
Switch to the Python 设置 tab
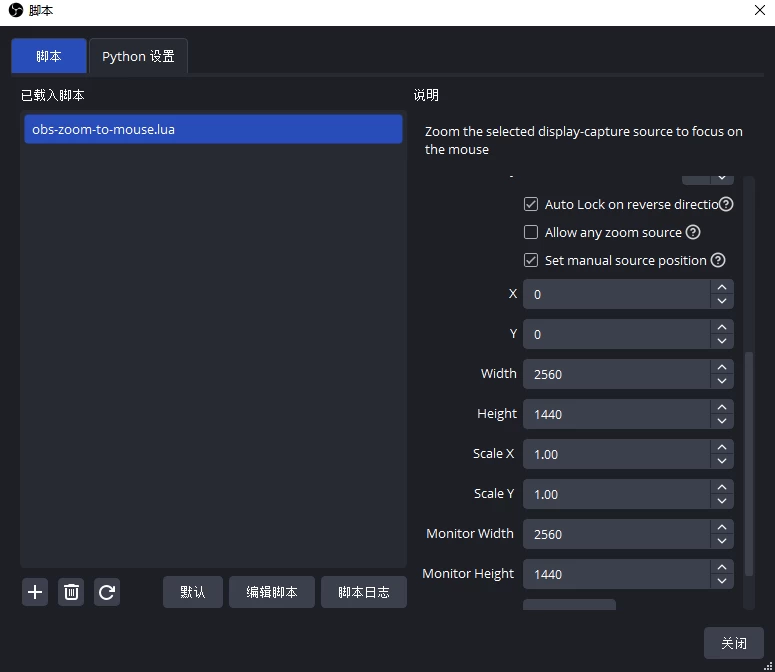coord(138,56)
